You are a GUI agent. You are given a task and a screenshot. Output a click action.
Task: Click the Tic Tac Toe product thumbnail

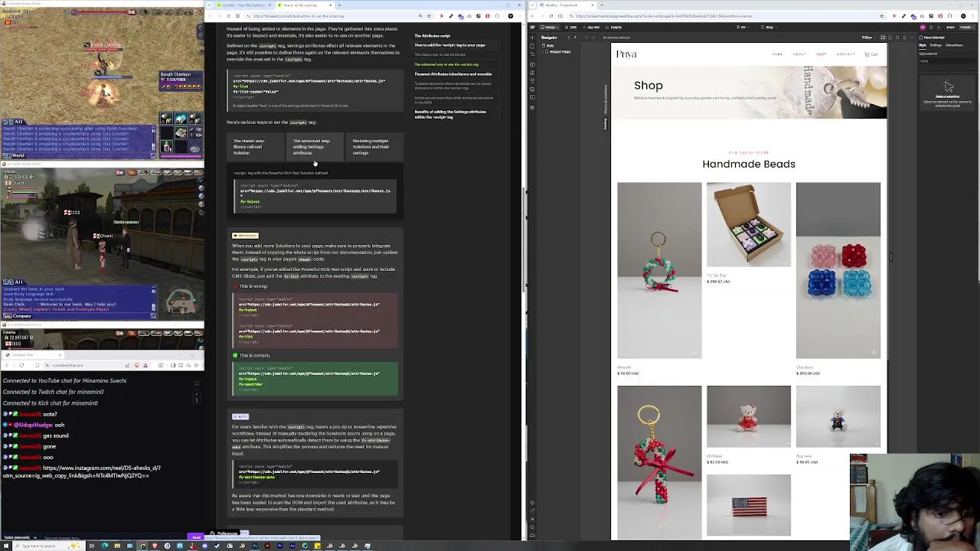749,224
